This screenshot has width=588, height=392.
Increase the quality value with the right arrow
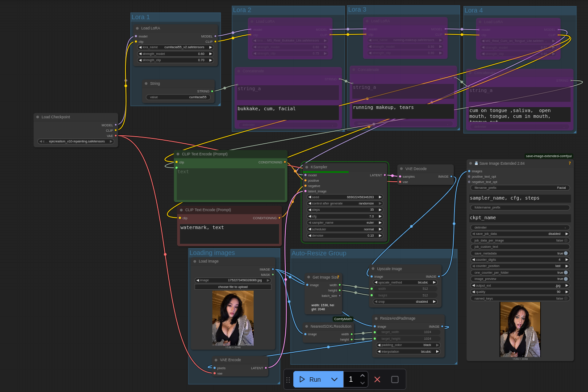point(567,292)
